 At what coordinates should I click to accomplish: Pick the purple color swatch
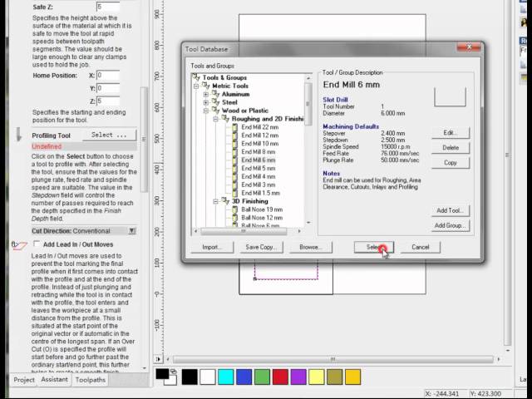[298, 377]
